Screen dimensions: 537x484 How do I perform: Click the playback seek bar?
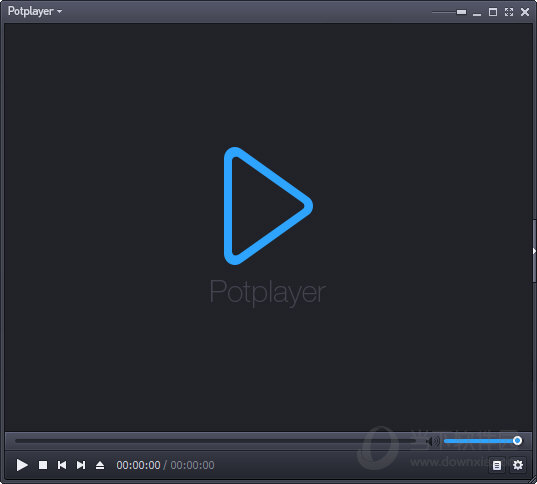tap(216, 441)
